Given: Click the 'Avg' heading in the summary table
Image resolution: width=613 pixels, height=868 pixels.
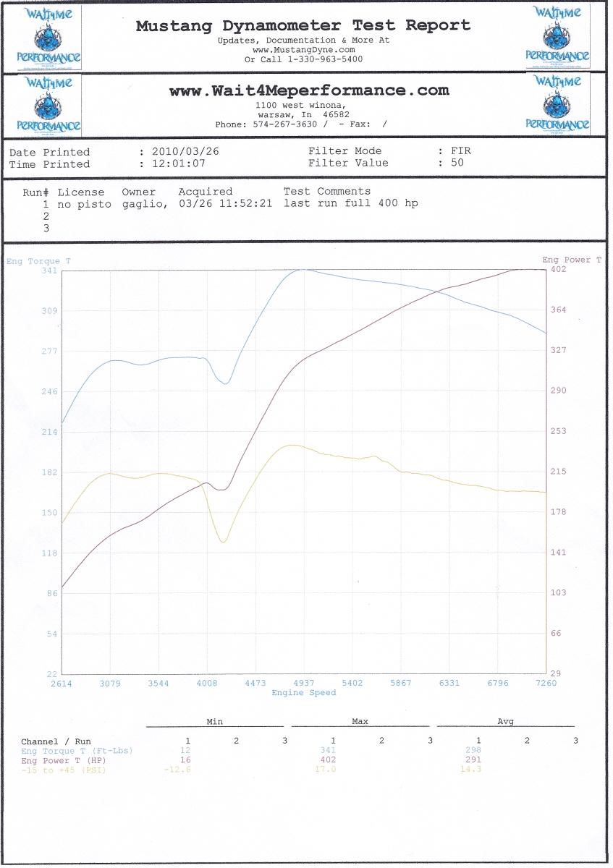Looking at the screenshot, I should 505,721.
